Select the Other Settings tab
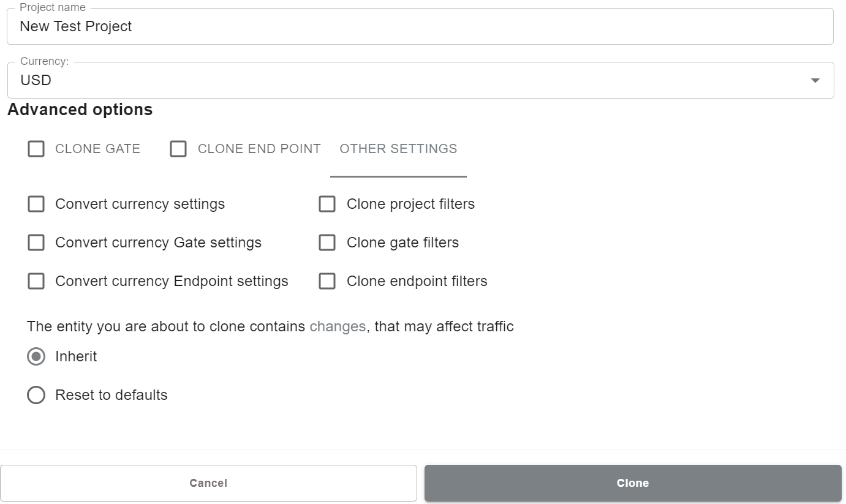 point(398,149)
